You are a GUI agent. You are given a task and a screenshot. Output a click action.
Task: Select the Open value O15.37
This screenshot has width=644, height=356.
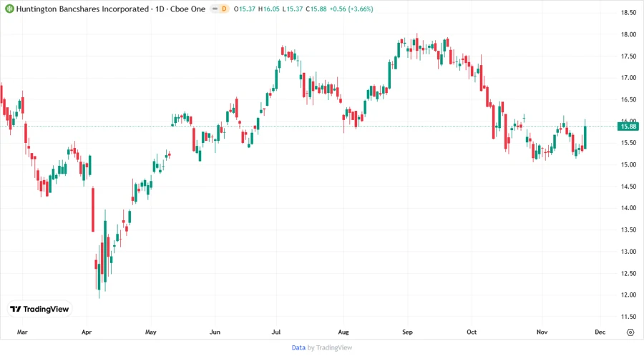pos(245,9)
